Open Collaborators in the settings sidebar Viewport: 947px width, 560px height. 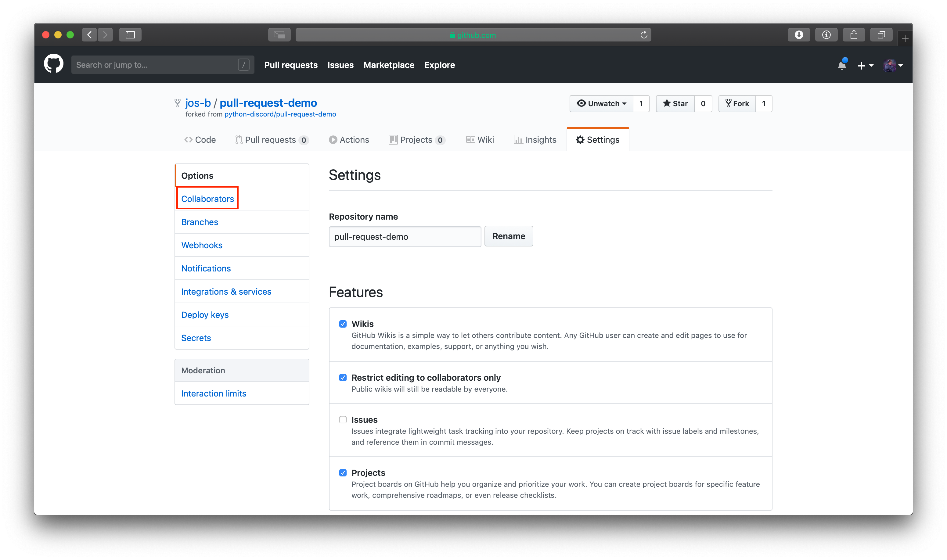[207, 199]
